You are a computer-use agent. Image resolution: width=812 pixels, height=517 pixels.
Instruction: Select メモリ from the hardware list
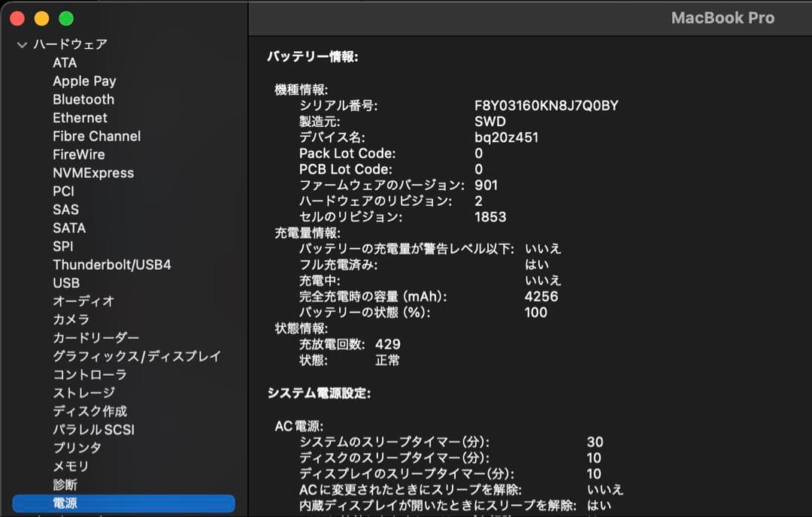(x=69, y=466)
